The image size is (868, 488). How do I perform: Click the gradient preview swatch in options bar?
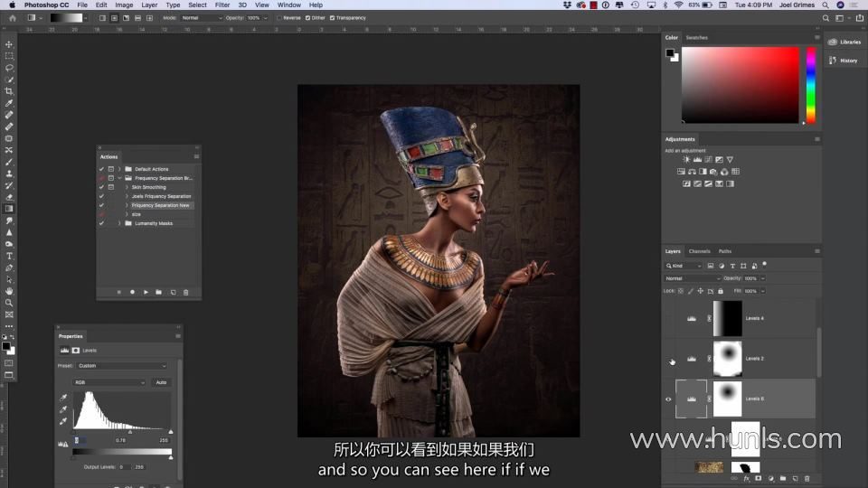(x=66, y=18)
